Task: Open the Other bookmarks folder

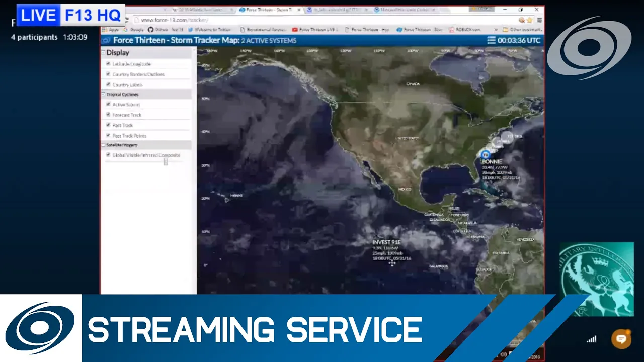Action: 523,30
